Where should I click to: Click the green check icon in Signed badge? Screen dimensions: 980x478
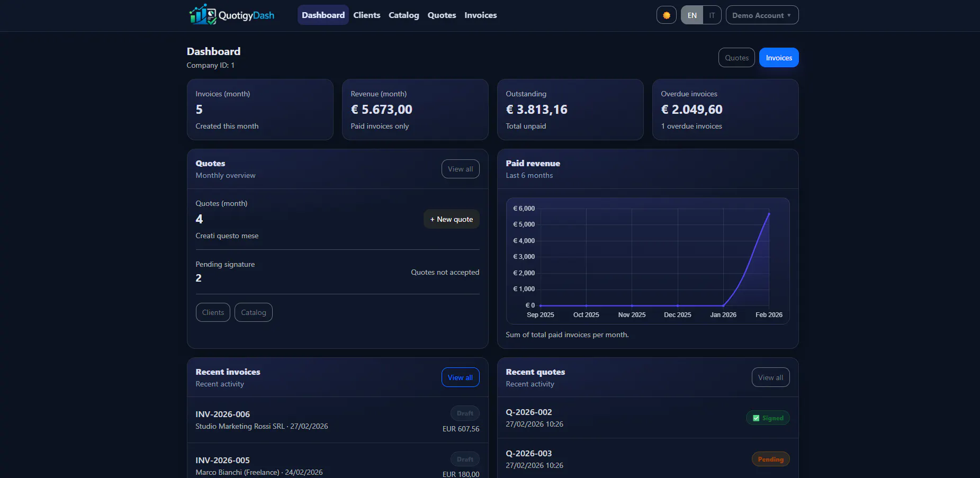click(756, 418)
